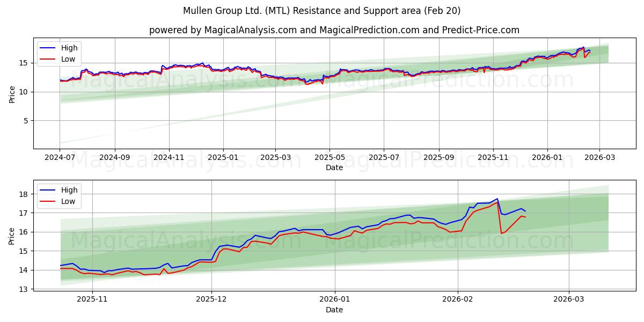Click the 'Price' y-axis label of the top chart

pos(12,93)
